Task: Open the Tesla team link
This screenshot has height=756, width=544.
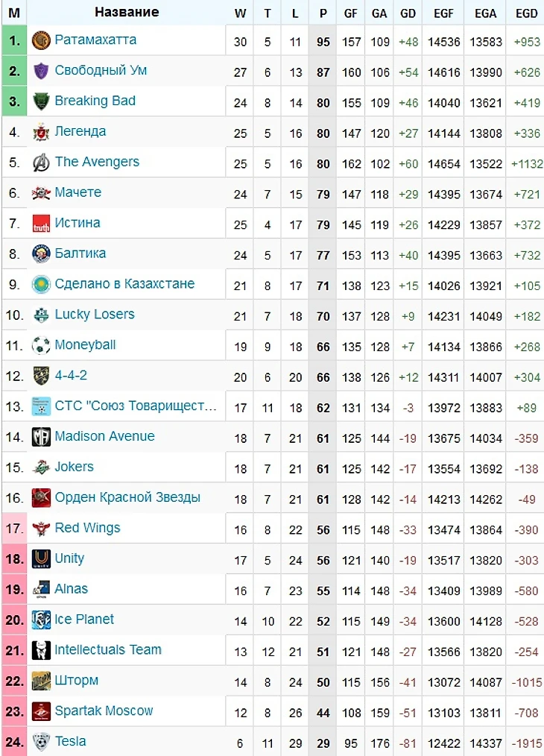Action: pos(70,741)
